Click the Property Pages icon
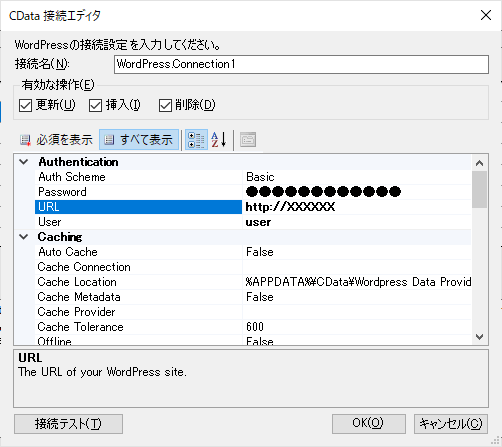This screenshot has width=502, height=447. tap(248, 140)
